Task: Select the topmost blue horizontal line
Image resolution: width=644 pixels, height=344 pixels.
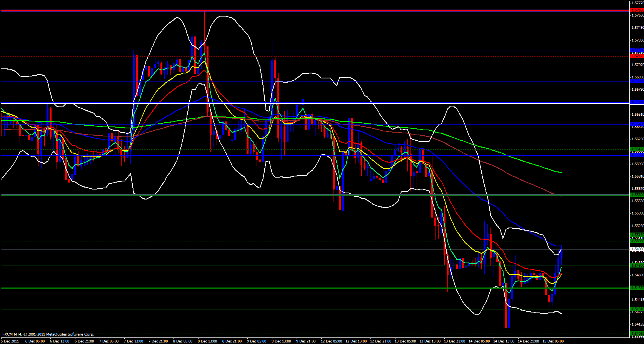Action: point(308,50)
